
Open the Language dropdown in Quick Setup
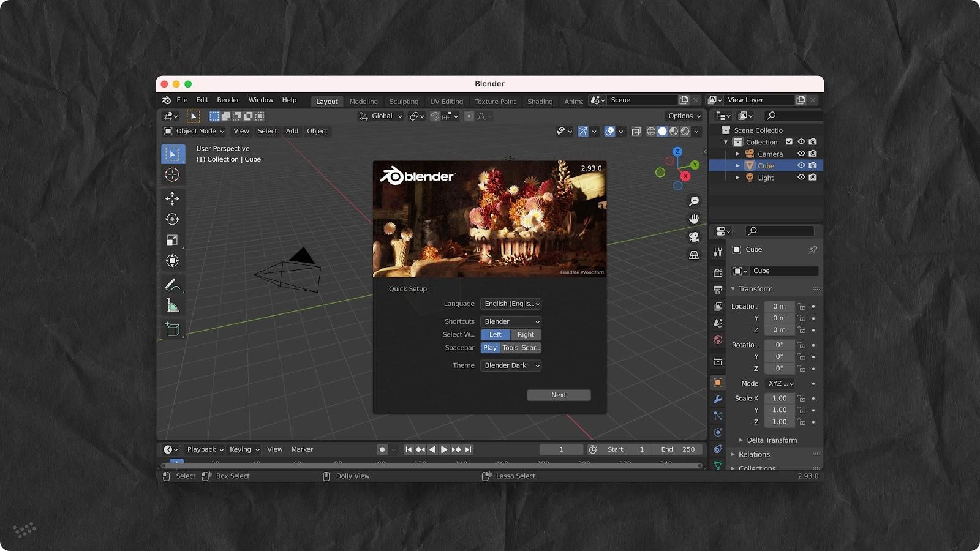click(x=511, y=304)
